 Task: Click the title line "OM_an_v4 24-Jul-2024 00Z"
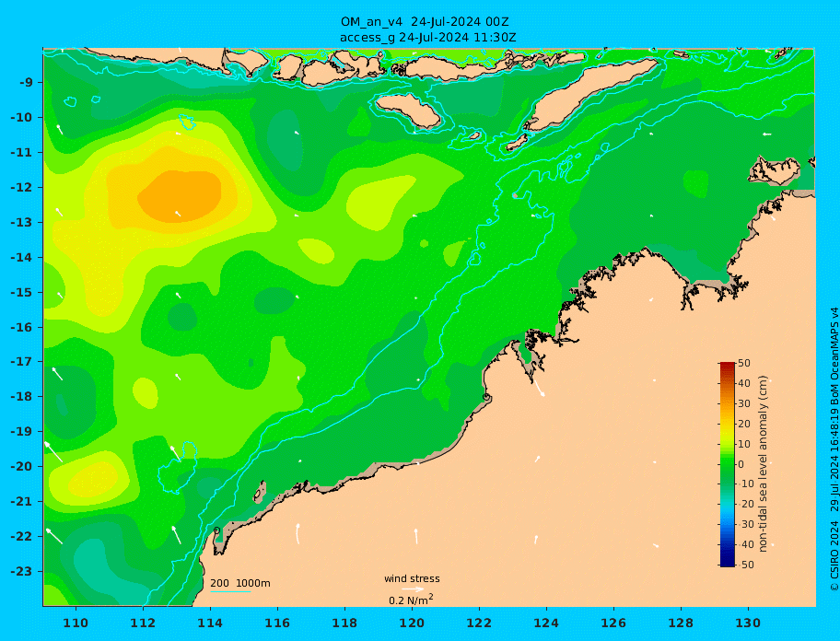[x=425, y=22]
